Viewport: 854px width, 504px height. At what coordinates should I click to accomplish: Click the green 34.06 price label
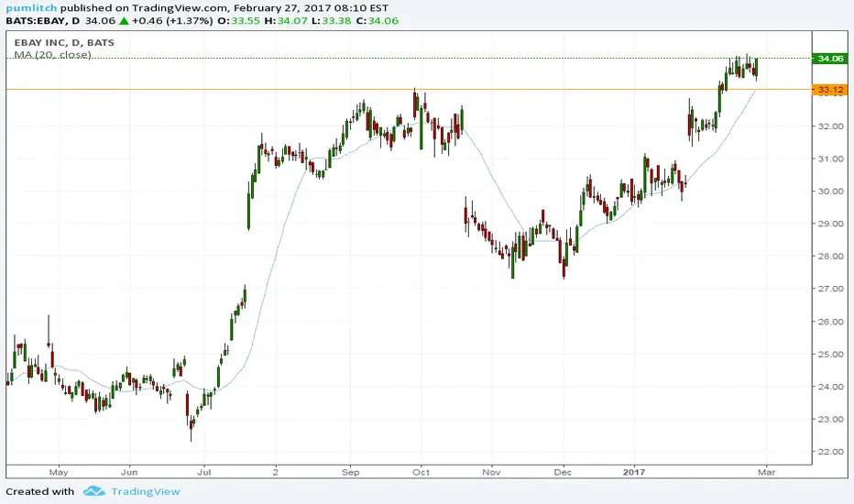829,59
